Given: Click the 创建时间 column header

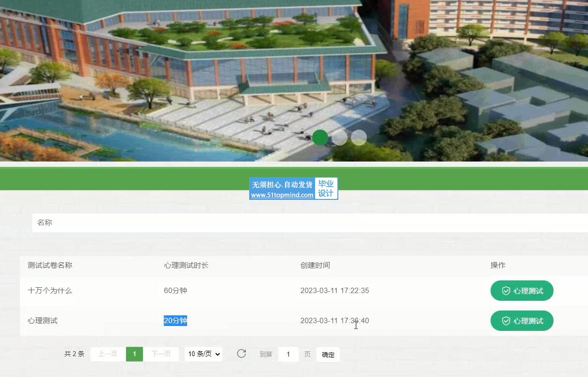Looking at the screenshot, I should coord(315,265).
